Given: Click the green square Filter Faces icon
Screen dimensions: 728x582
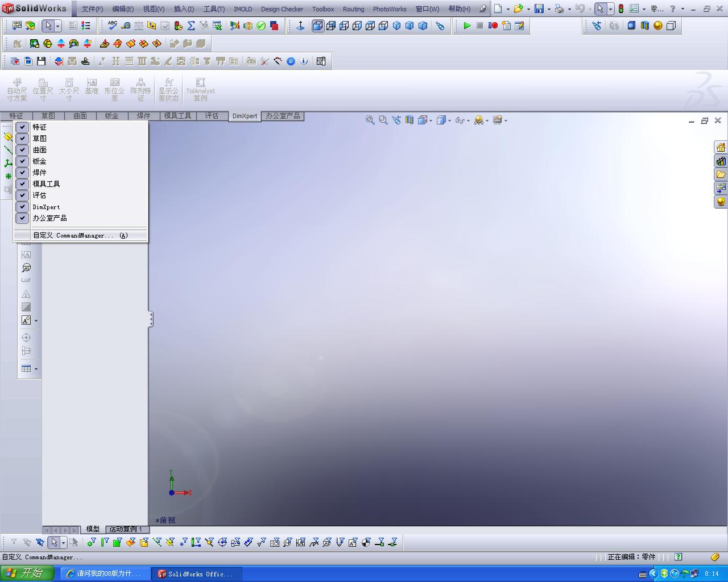Looking at the screenshot, I should (117, 542).
